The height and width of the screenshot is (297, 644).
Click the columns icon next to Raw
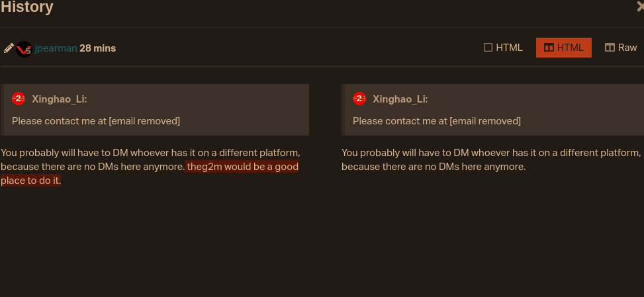pos(610,48)
